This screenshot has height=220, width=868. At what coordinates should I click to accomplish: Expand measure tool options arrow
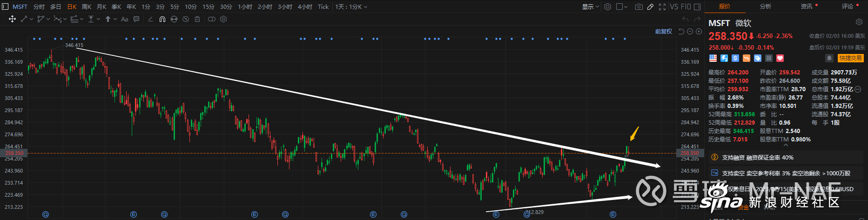click(98, 19)
